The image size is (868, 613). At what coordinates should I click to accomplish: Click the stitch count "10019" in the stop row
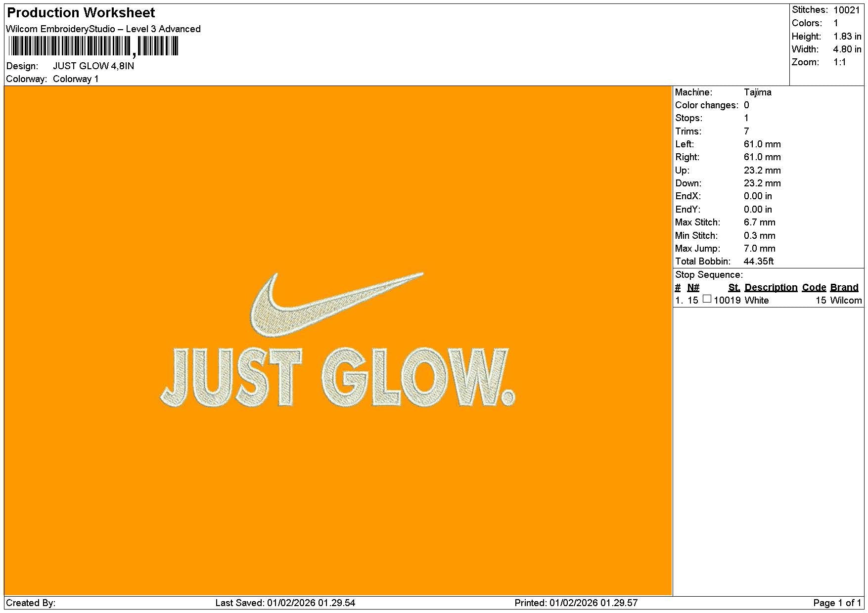[x=728, y=301]
